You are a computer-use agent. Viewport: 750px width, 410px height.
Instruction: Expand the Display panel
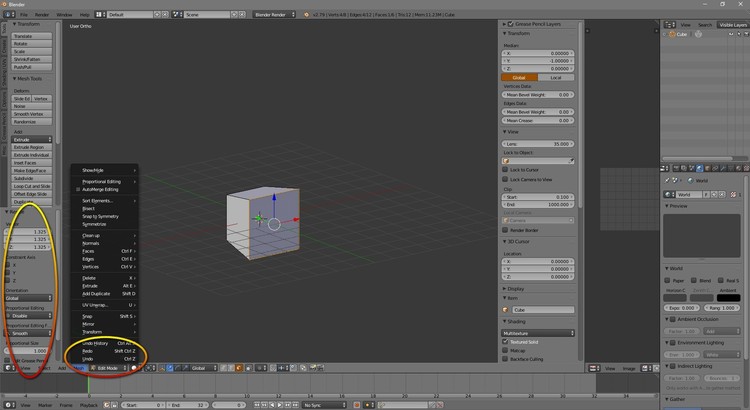point(505,289)
